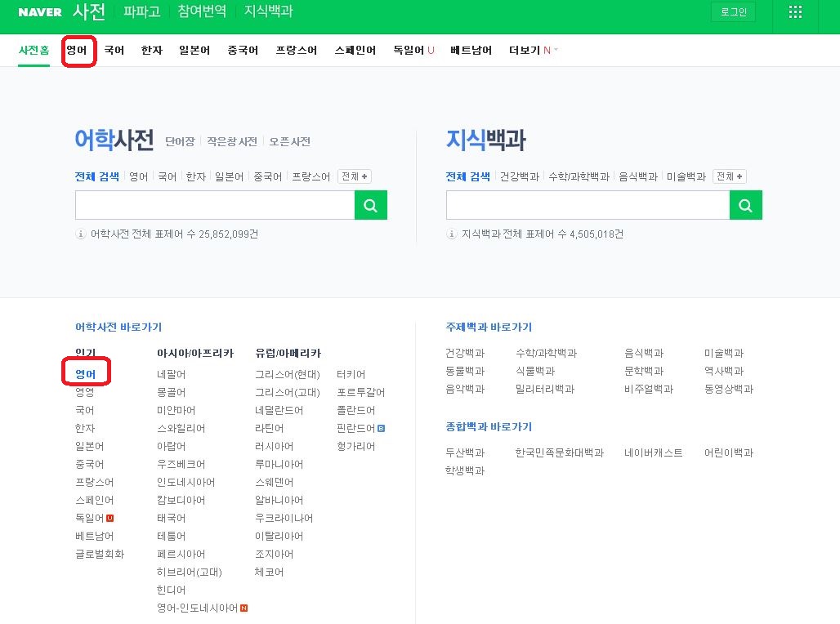This screenshot has width=840, height=624.
Task: Open 네팔어 dictionary link
Action: pos(171,374)
